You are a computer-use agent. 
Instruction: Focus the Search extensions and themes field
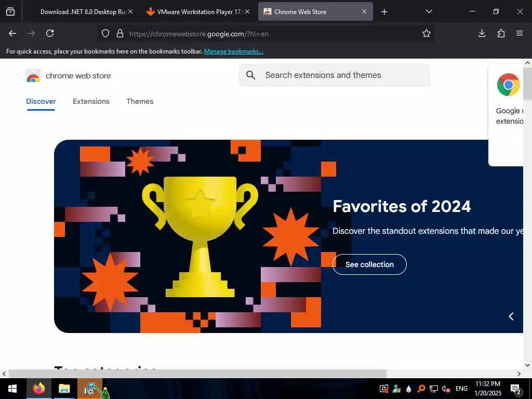click(x=335, y=75)
